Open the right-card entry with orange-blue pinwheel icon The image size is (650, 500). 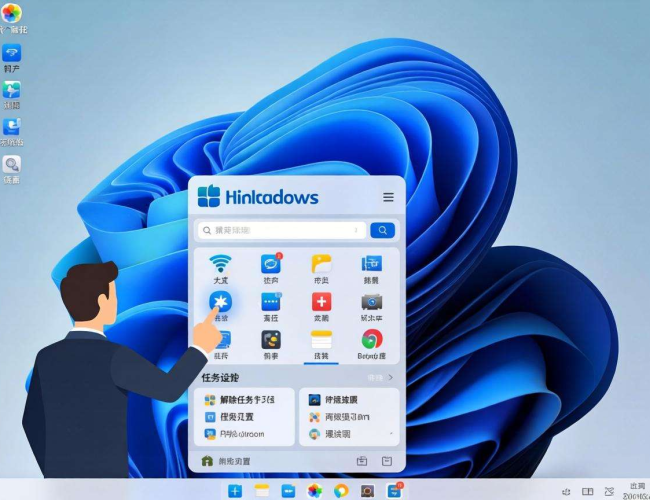(339, 417)
